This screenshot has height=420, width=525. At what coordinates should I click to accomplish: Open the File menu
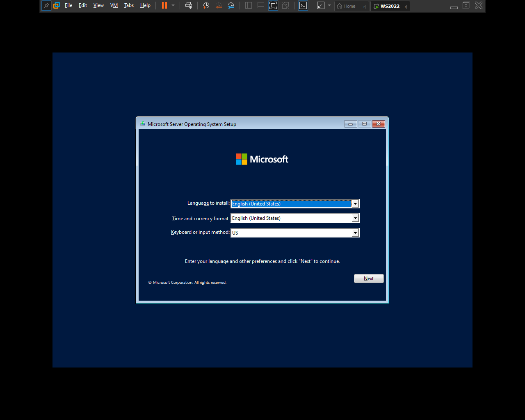(68, 6)
